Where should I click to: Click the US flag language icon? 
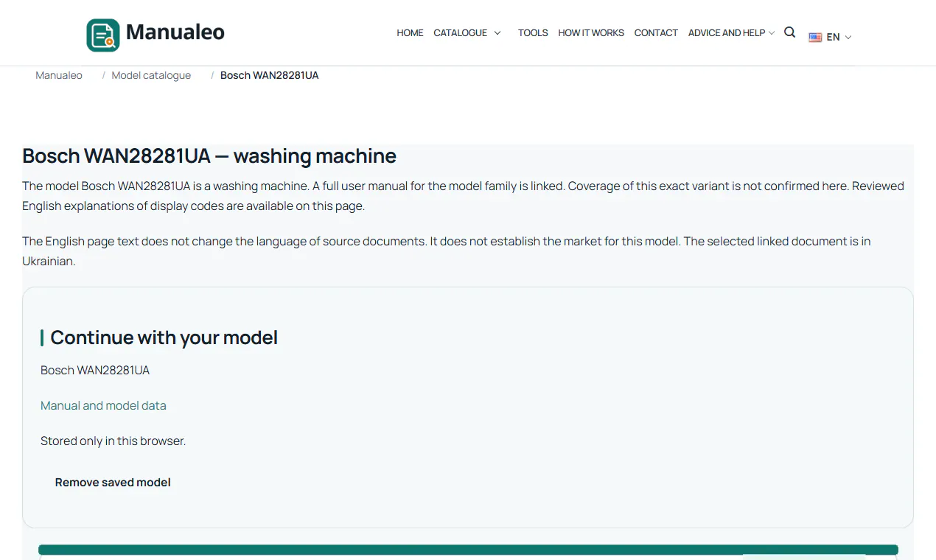coord(815,37)
